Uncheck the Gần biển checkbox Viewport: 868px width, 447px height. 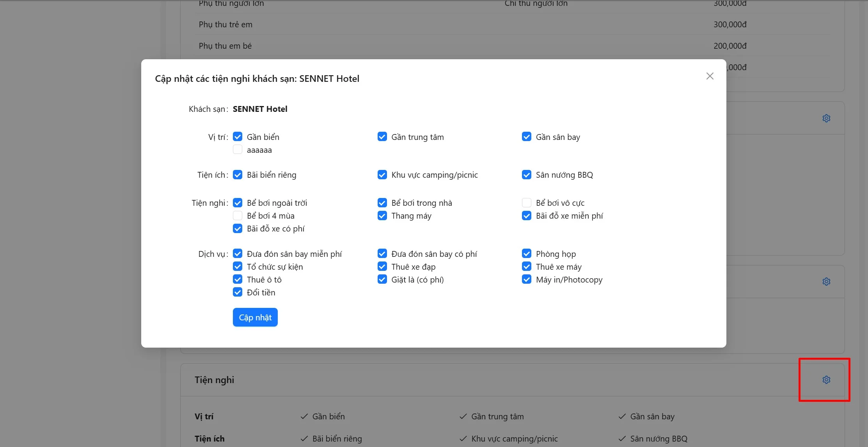pos(238,137)
